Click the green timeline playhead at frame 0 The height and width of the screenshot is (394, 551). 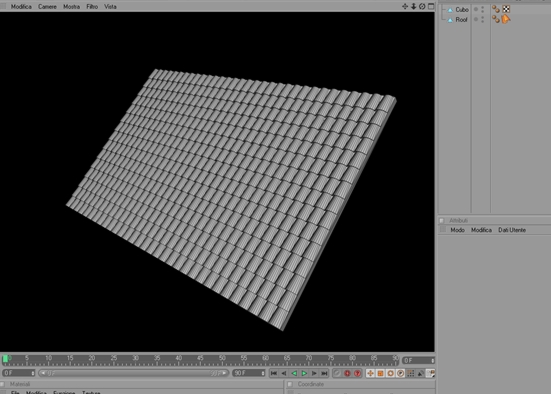click(5, 359)
